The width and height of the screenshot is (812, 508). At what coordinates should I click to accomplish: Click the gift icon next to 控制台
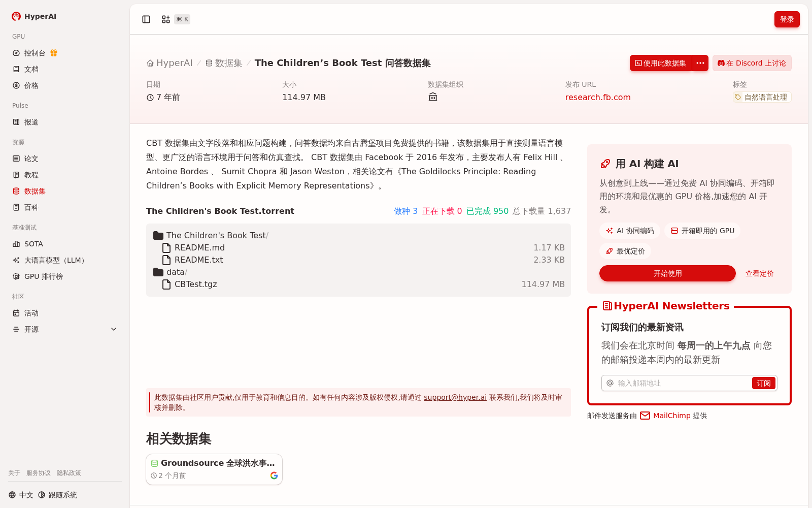[x=54, y=53]
